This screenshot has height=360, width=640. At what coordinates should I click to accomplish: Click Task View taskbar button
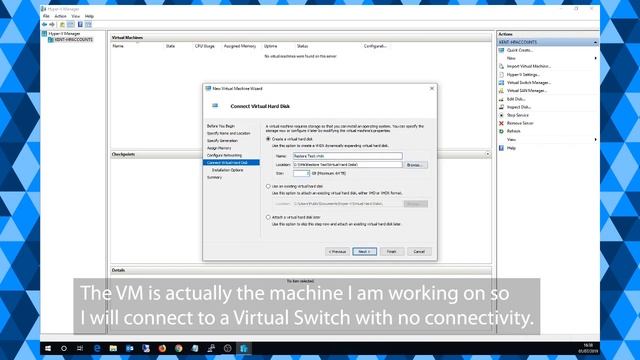click(x=80, y=348)
